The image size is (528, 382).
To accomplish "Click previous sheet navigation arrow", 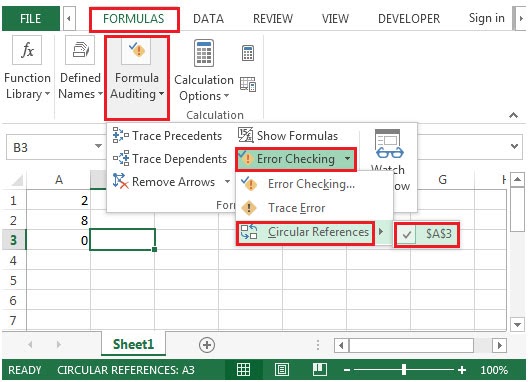I will point(30,344).
